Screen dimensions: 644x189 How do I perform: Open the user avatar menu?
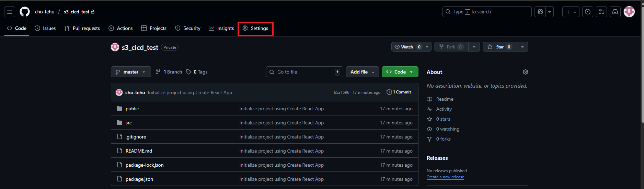click(x=629, y=12)
